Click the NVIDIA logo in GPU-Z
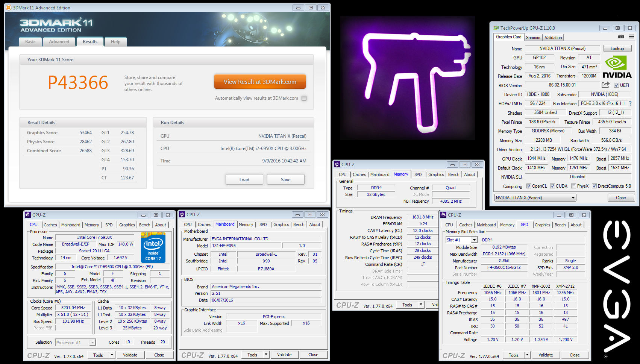Viewport: 640px width, 364px height. point(617,67)
